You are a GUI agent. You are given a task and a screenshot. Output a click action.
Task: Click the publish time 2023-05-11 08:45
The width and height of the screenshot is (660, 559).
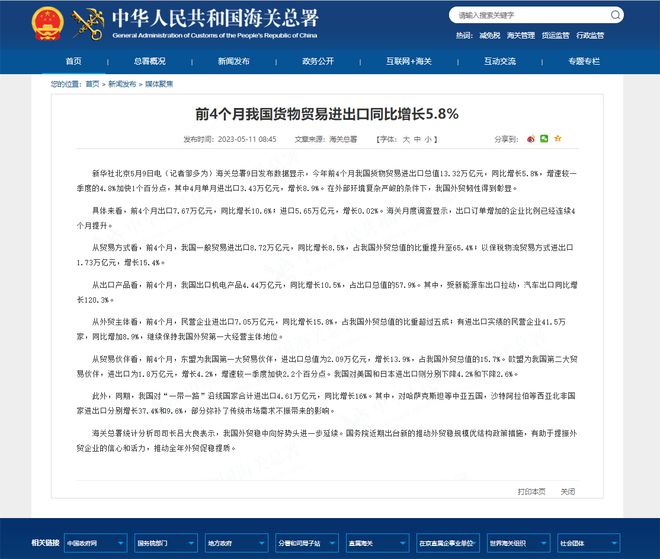[x=247, y=139]
